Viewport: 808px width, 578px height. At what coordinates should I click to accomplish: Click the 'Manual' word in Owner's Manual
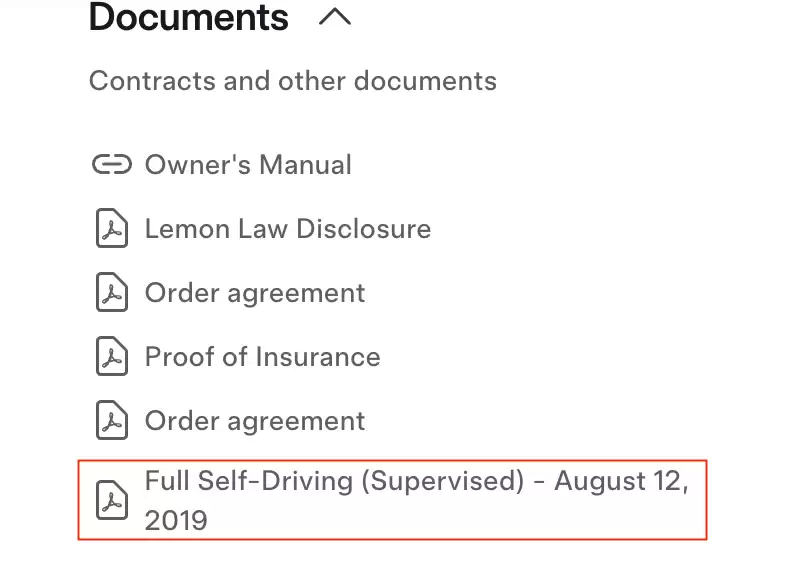click(305, 165)
